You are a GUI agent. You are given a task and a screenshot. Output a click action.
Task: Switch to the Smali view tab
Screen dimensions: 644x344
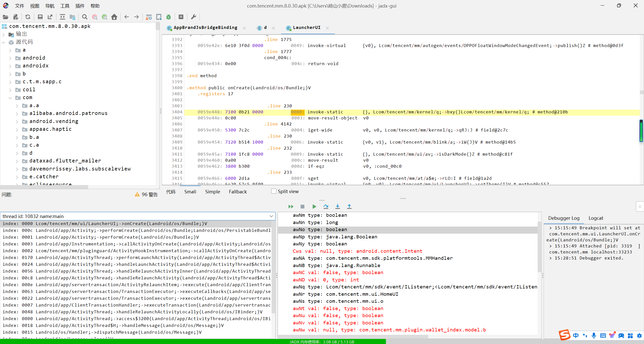(x=190, y=192)
